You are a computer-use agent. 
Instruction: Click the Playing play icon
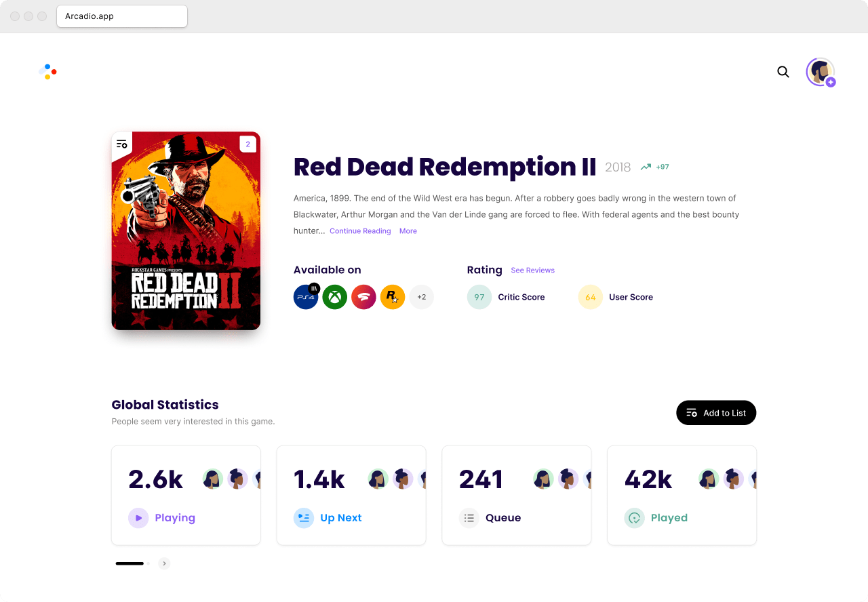(x=138, y=518)
